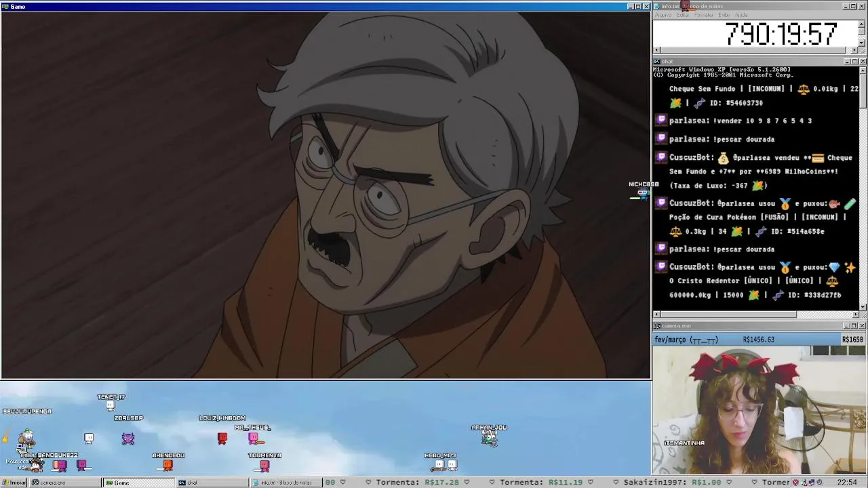Click the chat window scroll up arrow
This screenshot has height=488, width=868.
click(863, 70)
